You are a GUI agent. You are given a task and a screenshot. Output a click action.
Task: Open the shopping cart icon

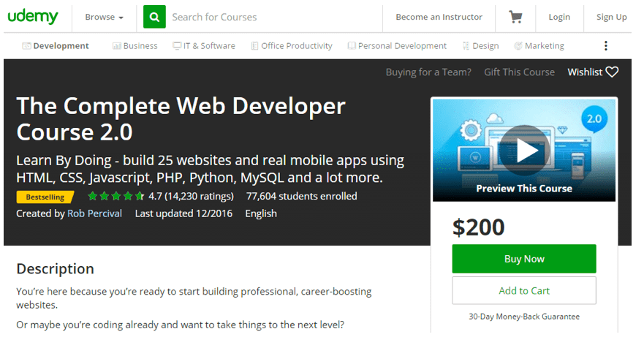516,17
